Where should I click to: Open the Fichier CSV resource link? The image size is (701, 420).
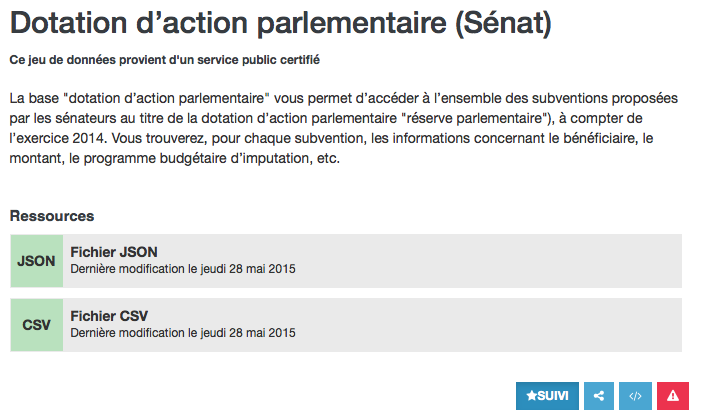[109, 316]
